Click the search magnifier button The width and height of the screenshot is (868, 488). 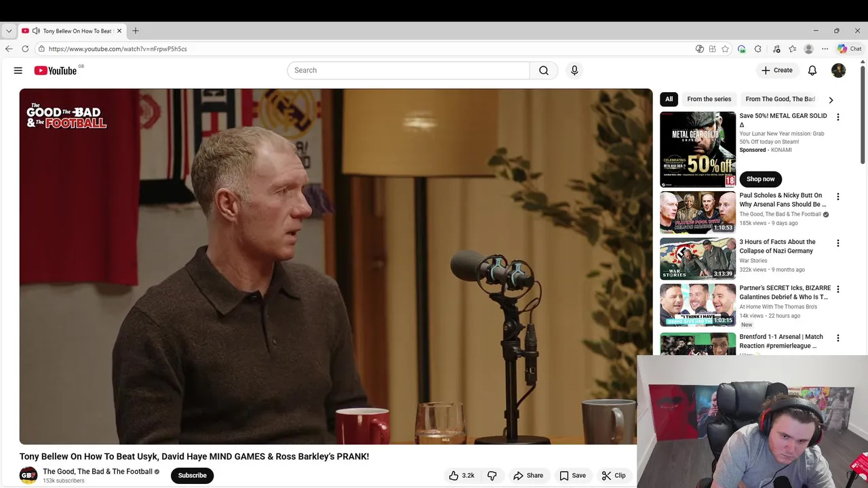point(544,70)
